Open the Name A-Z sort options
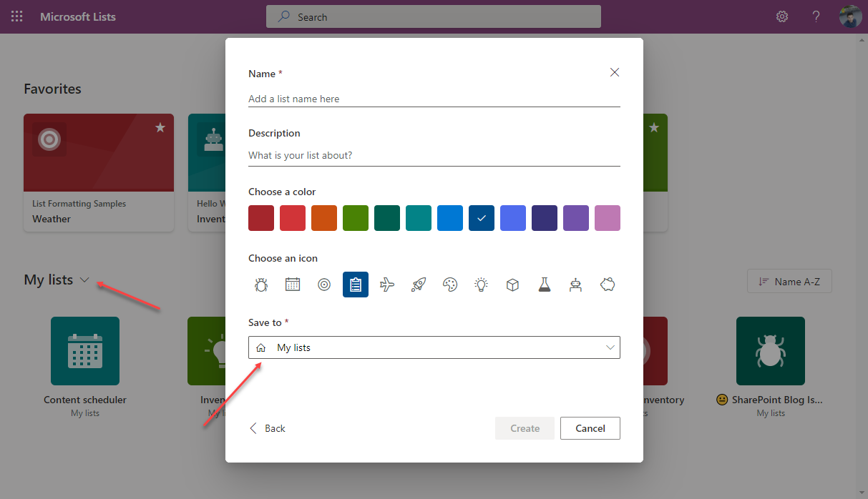The height and width of the screenshot is (499, 868). pyautogui.click(x=789, y=281)
